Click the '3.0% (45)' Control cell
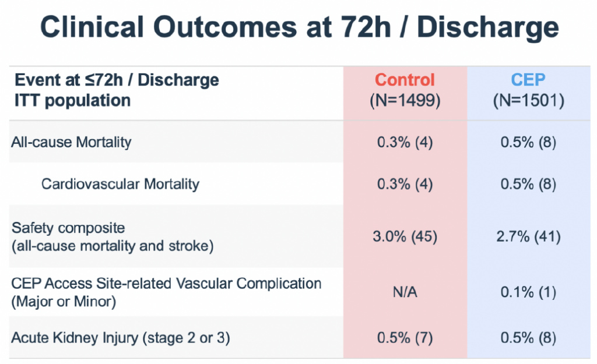This screenshot has width=597, height=364. pyautogui.click(x=405, y=236)
